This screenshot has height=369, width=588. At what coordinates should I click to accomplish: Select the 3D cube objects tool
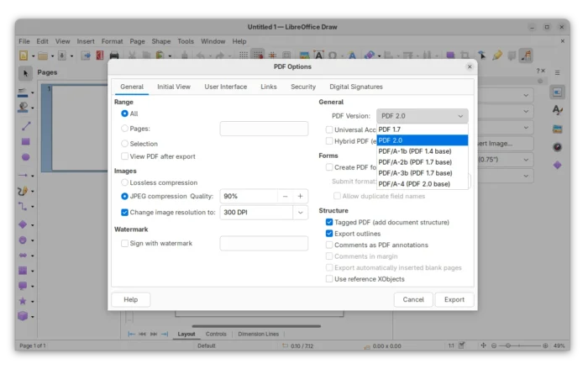(24, 316)
